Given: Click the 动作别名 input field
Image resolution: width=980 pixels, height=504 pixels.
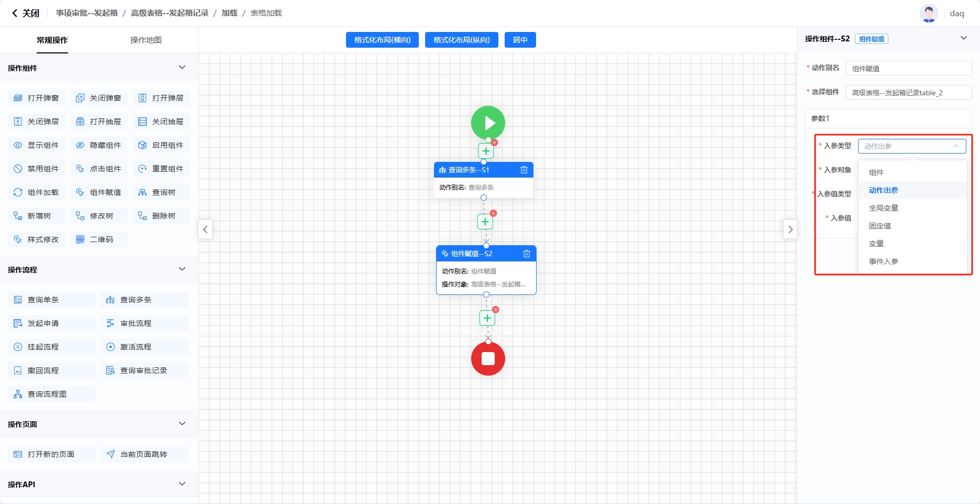Looking at the screenshot, I should pyautogui.click(x=908, y=68).
